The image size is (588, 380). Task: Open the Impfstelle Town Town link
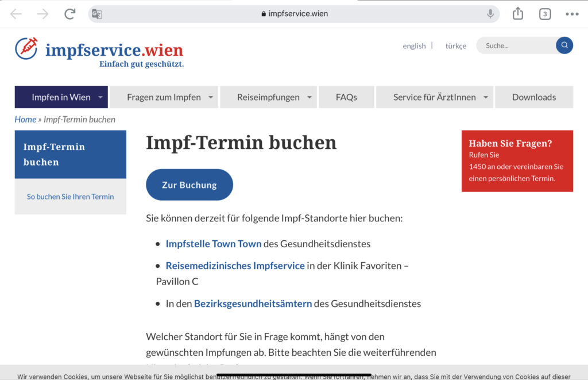(x=214, y=244)
